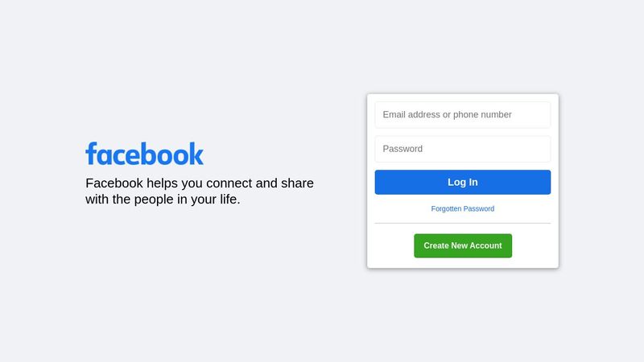Screen dimensions: 644x362
Task: Click inside the Password field
Action: tap(462, 149)
